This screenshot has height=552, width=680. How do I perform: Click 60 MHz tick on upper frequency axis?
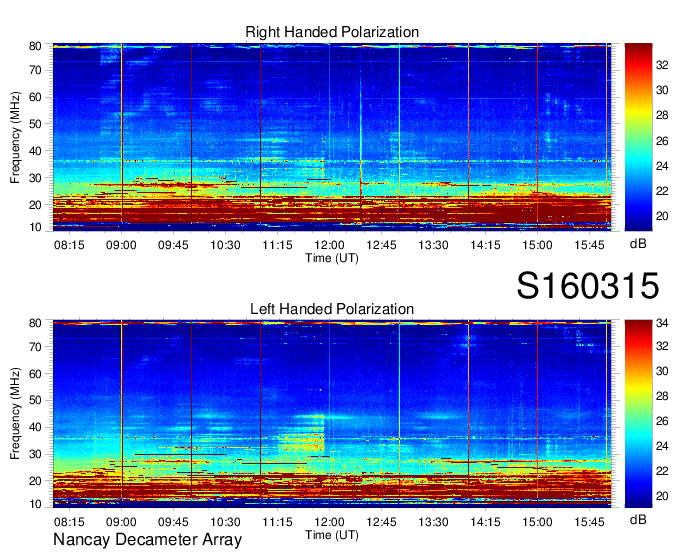pyautogui.click(x=35, y=97)
